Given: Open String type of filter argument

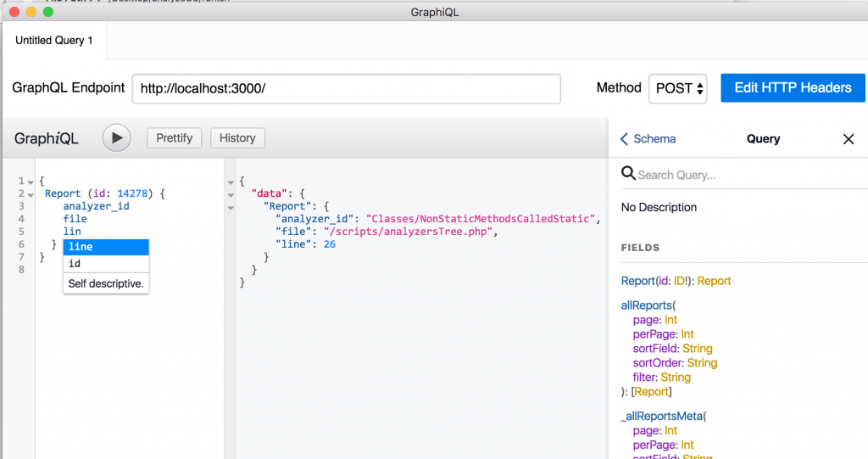Looking at the screenshot, I should point(676,378).
